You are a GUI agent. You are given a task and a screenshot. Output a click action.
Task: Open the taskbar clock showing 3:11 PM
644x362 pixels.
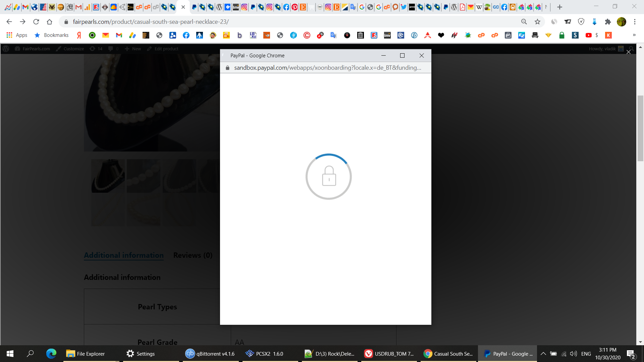coord(608,354)
